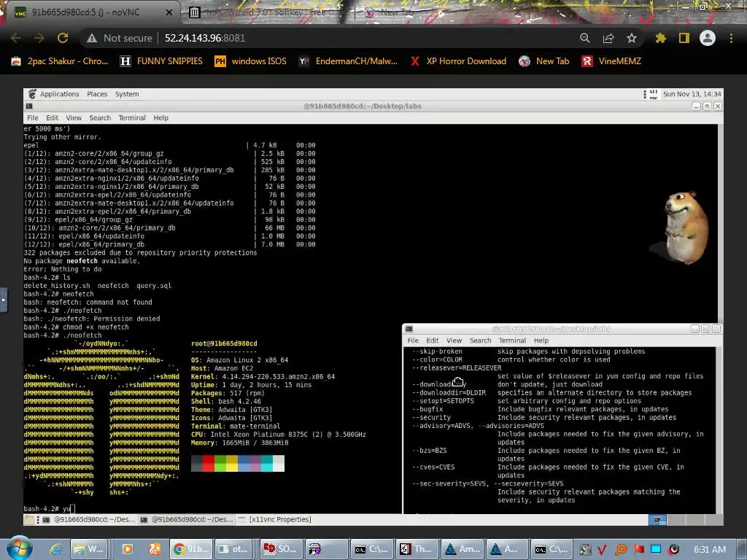Click the MATE panel clock Sun Nov 13
747x560 pixels.
[692, 94]
